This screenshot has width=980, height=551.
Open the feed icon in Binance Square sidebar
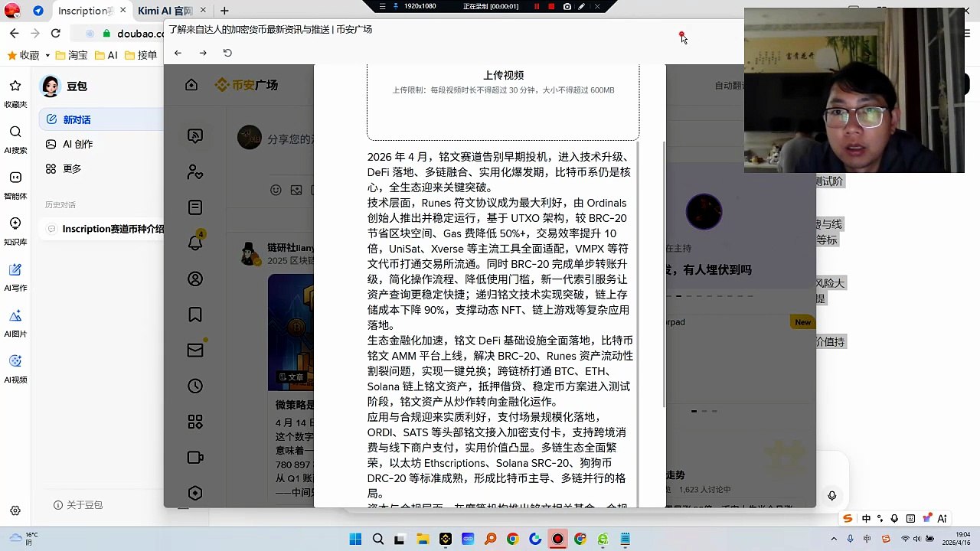pos(195,136)
